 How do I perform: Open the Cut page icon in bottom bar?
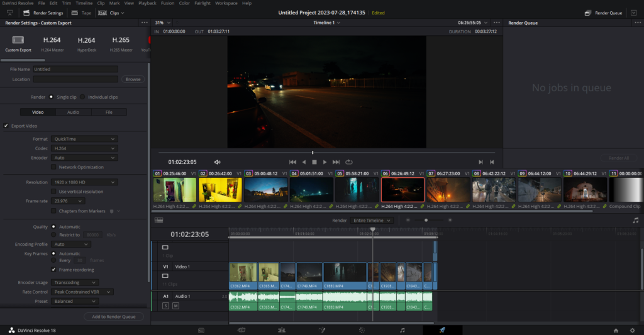[241, 330]
